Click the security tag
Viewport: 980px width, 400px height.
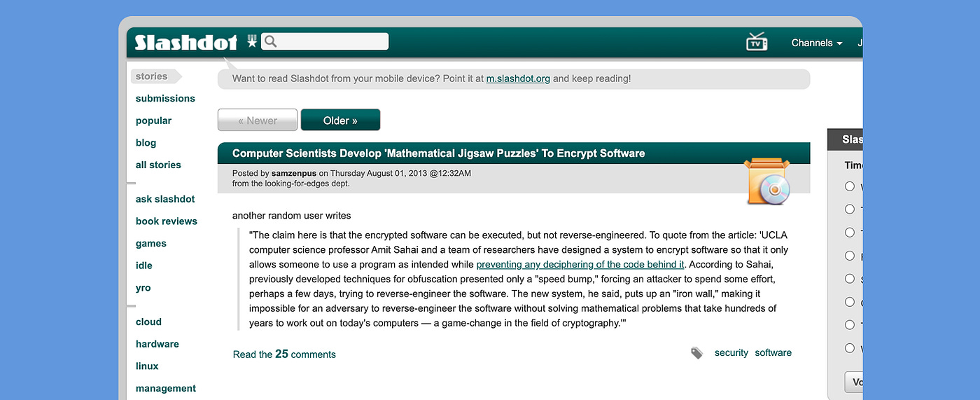pyautogui.click(x=731, y=352)
